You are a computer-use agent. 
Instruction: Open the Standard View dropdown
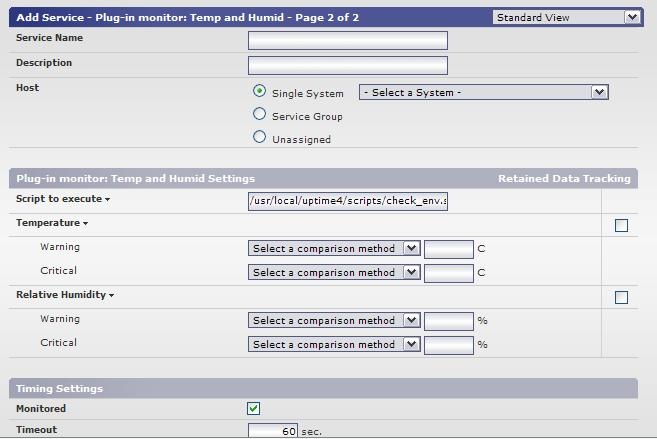[x=566, y=17]
